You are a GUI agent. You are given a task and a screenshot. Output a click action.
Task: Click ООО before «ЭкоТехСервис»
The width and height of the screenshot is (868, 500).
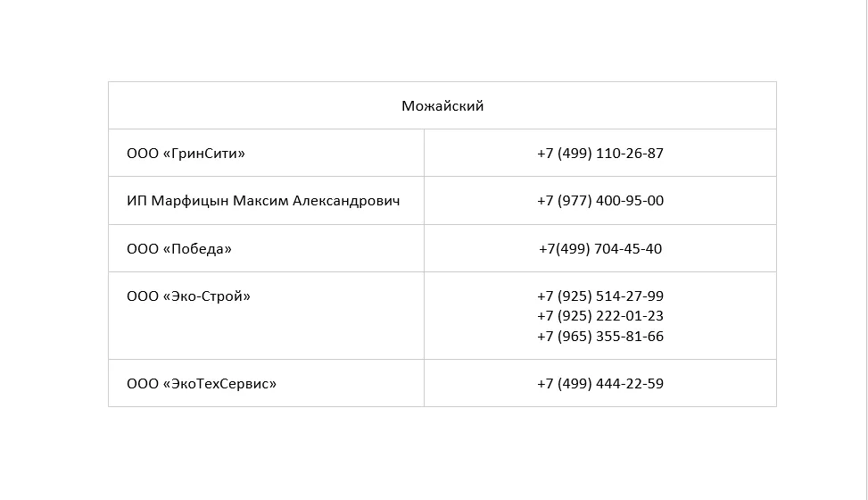click(143, 384)
